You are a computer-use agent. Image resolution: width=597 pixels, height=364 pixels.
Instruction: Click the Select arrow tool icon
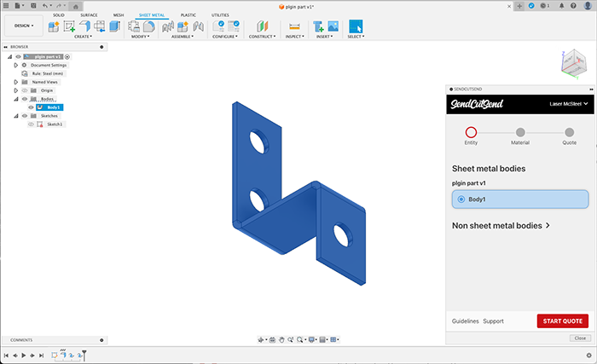356,26
